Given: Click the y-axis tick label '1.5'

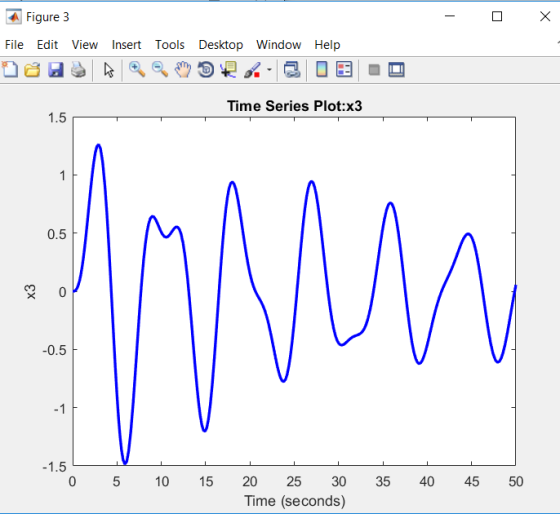Looking at the screenshot, I should pos(57,118).
